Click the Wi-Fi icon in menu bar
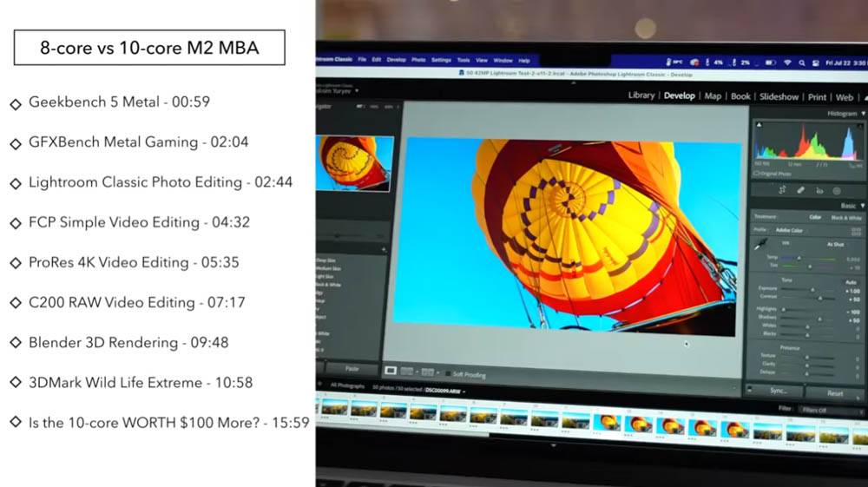Image resolution: width=868 pixels, height=487 pixels. coord(787,63)
